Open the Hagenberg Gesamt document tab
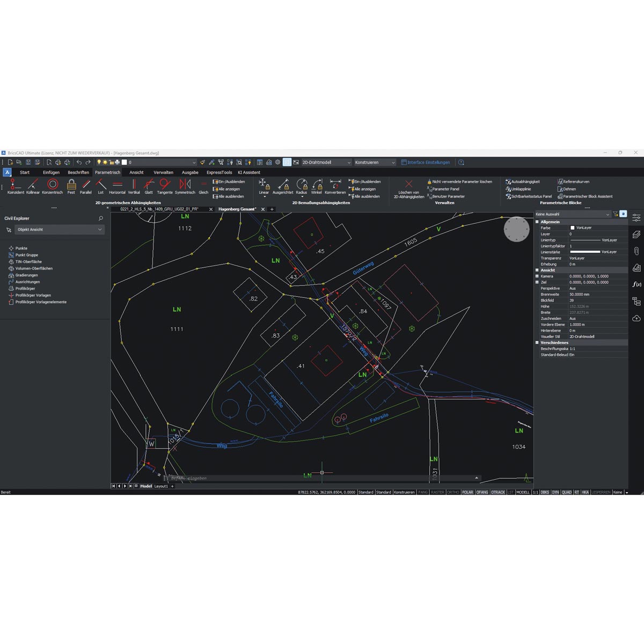Screen dimensions: 644x644 click(237, 209)
